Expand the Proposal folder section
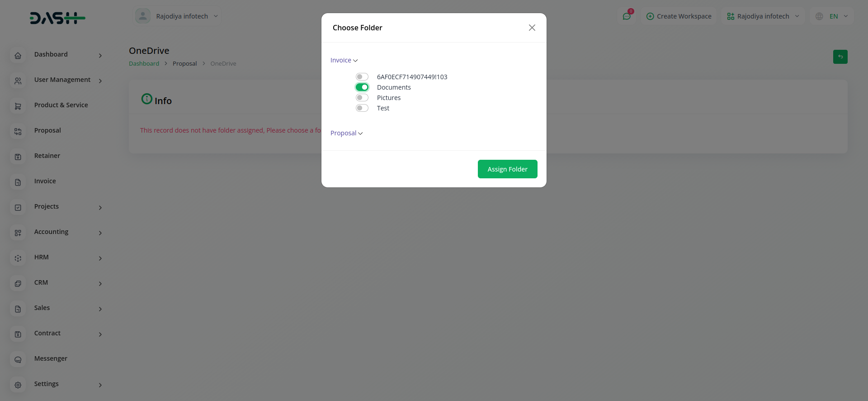The height and width of the screenshot is (401, 868). point(346,133)
